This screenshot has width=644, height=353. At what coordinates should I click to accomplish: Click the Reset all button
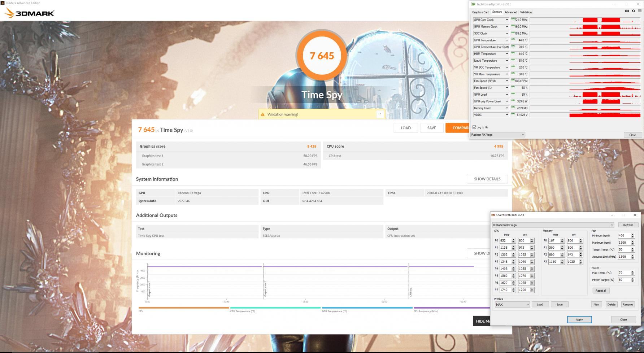tap(601, 291)
